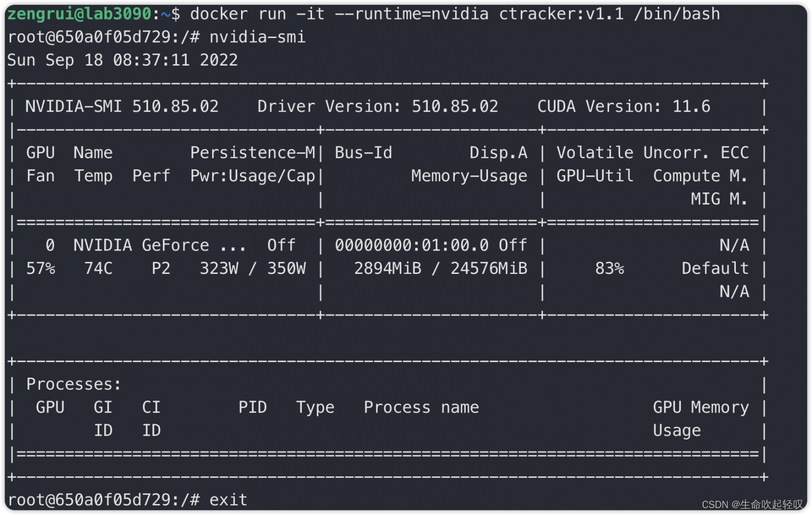
Task: Click the Process name column header
Action: [421, 408]
